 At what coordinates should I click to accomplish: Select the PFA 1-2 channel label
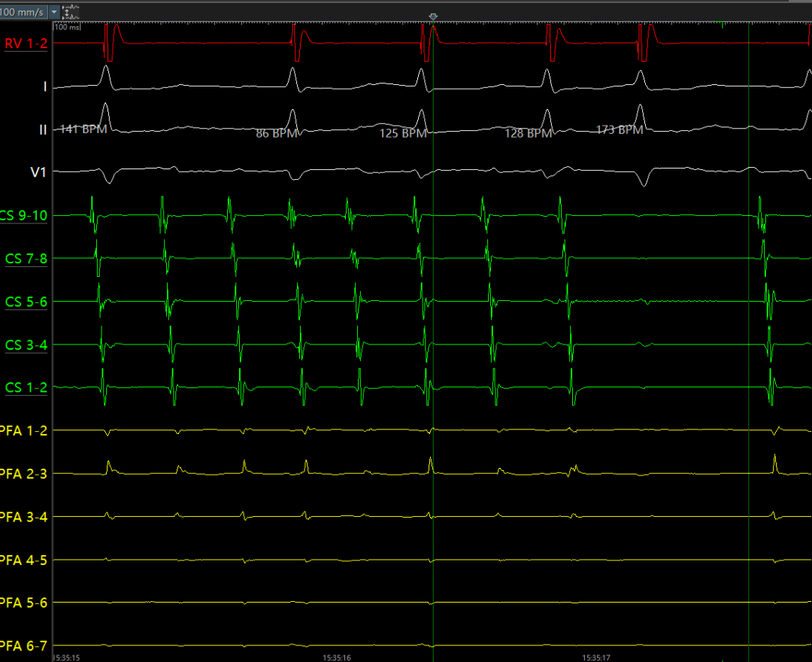point(24,430)
